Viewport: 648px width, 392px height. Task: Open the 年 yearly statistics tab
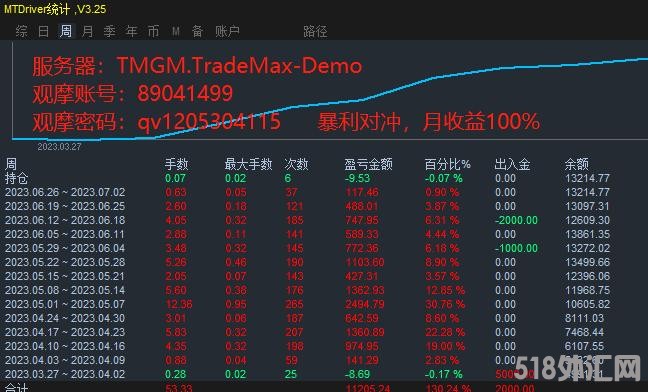coord(131,31)
